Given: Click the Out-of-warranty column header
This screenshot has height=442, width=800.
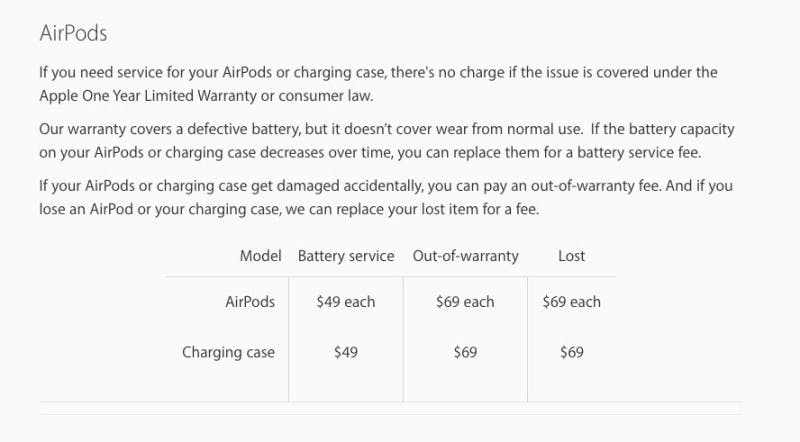Looking at the screenshot, I should [465, 256].
